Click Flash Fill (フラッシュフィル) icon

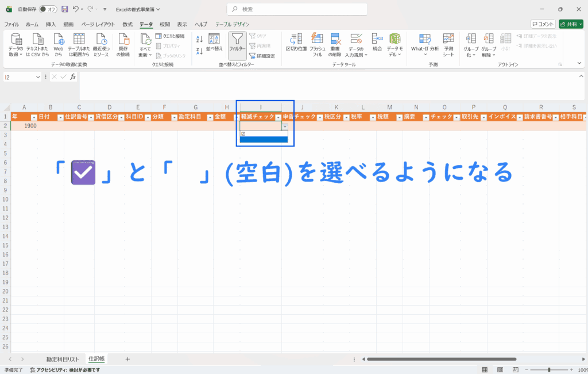tap(317, 40)
